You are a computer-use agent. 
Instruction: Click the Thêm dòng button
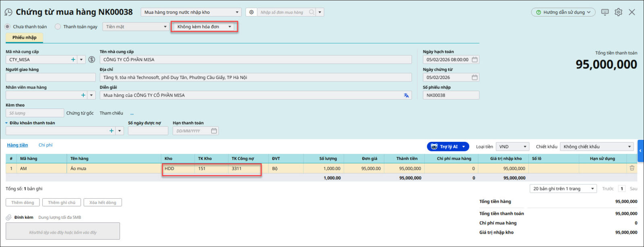click(23, 202)
